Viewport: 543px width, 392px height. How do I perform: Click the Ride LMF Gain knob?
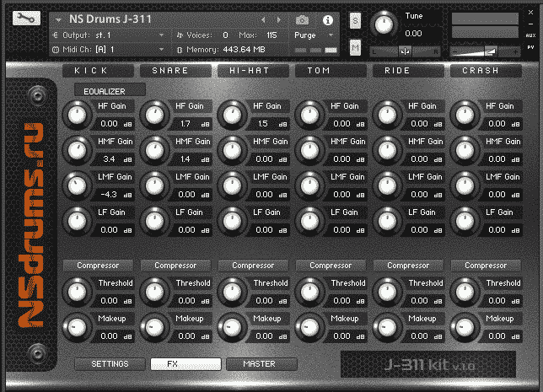click(x=387, y=185)
